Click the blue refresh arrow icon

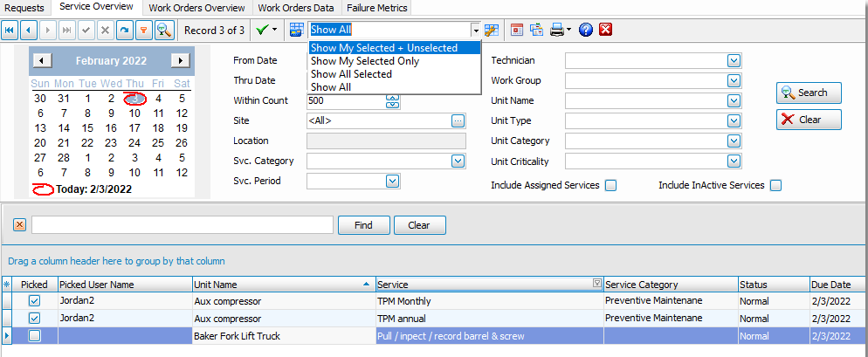click(125, 30)
